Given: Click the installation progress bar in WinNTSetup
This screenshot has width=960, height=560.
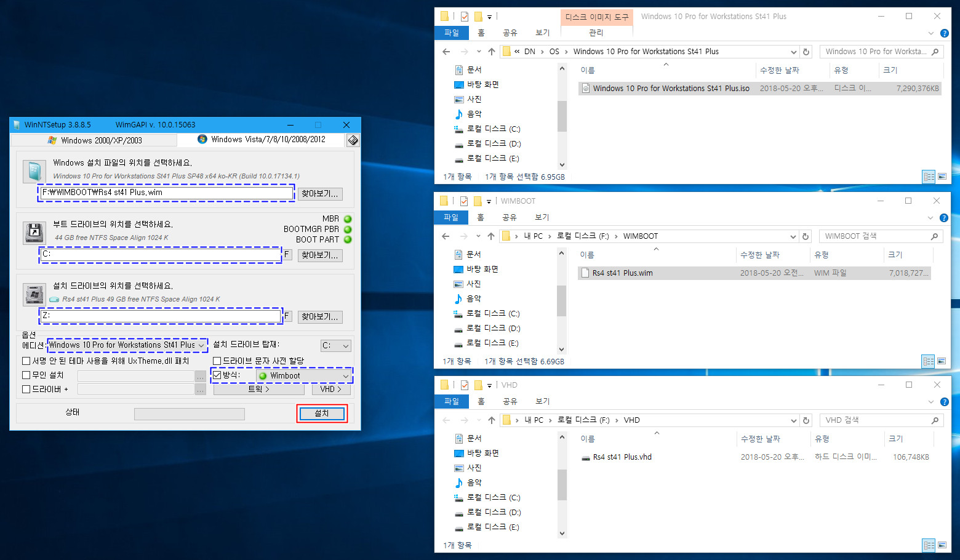Looking at the screenshot, I should click(190, 414).
